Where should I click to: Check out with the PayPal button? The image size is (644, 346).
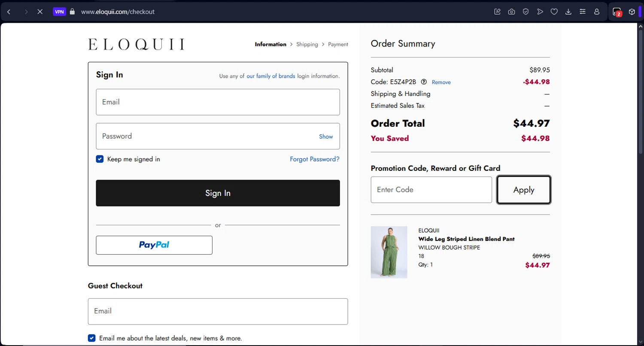(154, 245)
